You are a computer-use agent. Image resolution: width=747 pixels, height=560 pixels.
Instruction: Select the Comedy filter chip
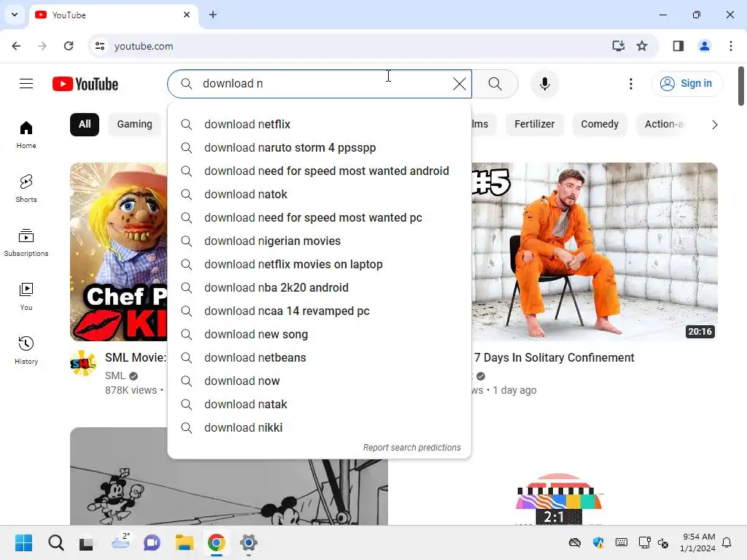click(x=600, y=124)
